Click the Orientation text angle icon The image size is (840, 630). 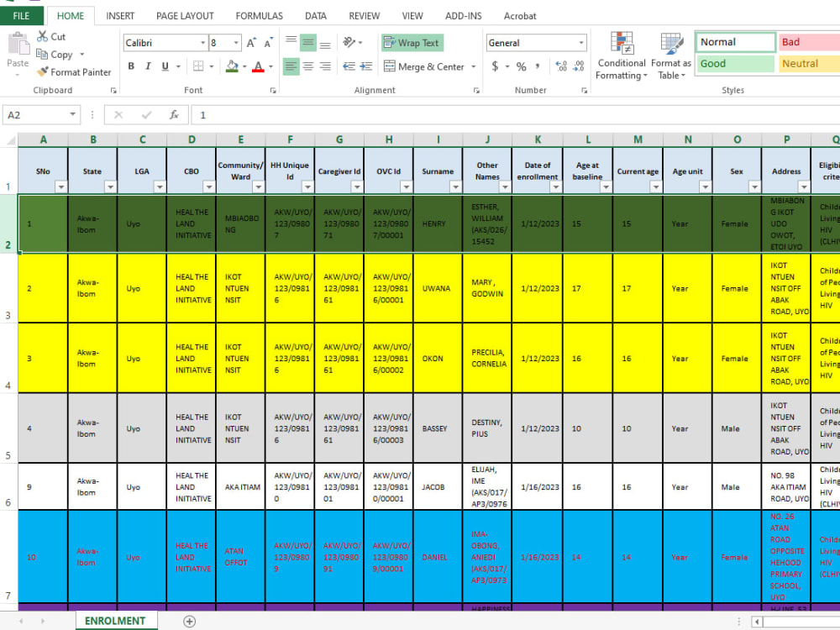click(x=349, y=42)
